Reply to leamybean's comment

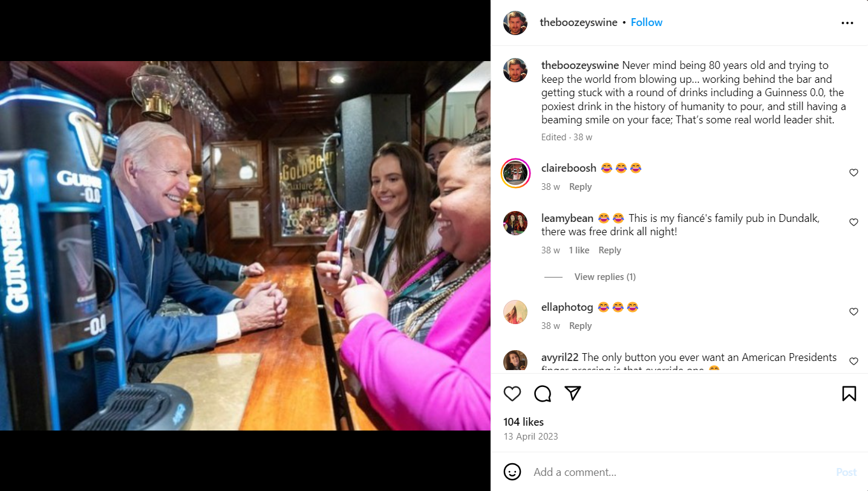pos(610,250)
